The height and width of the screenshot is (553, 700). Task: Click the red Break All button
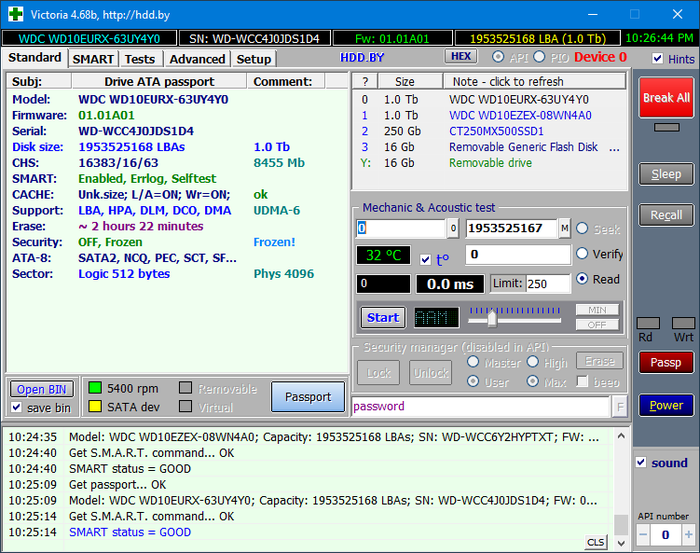(666, 97)
